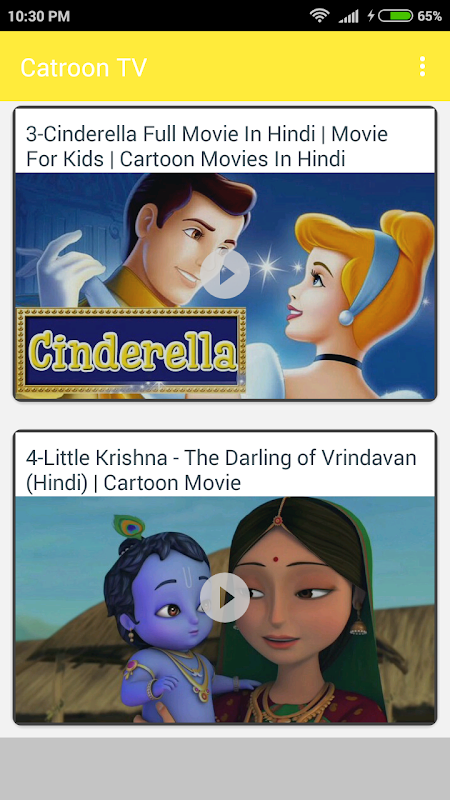Tap the Cinderella gold-framed banner in thumbnail
This screenshot has height=800, width=450.
(x=131, y=350)
